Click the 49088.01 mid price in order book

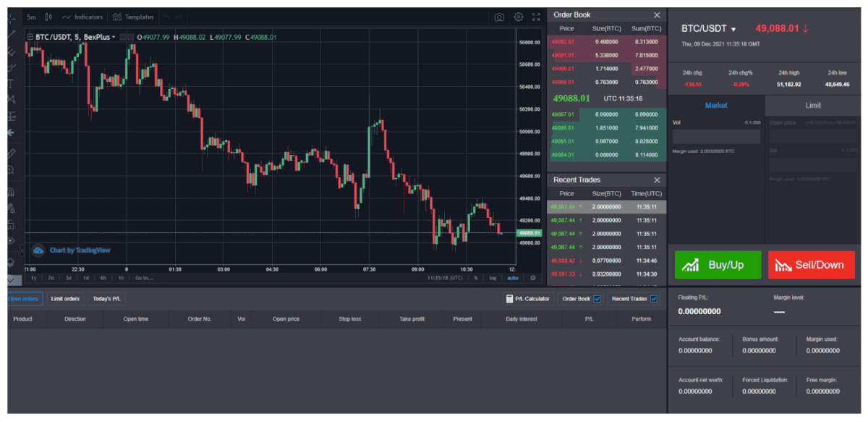pos(571,98)
